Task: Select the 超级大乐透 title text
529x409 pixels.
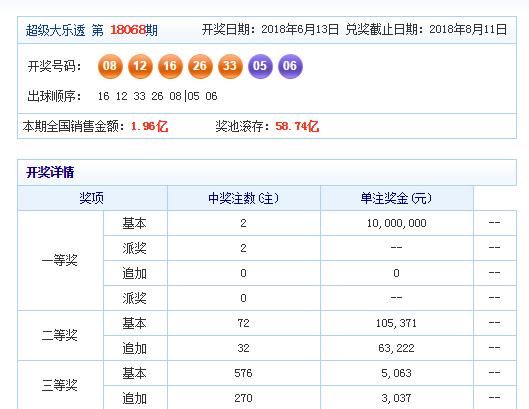Action: click(55, 30)
